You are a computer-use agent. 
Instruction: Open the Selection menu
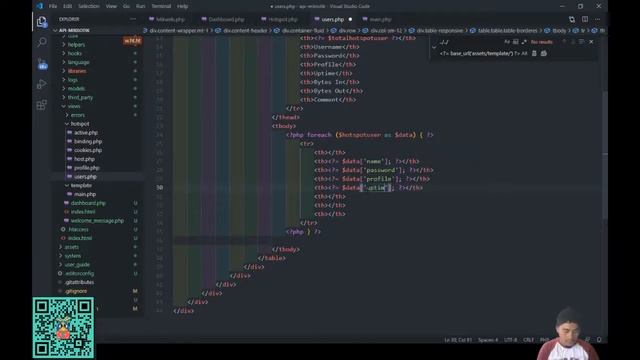tap(89, 6)
